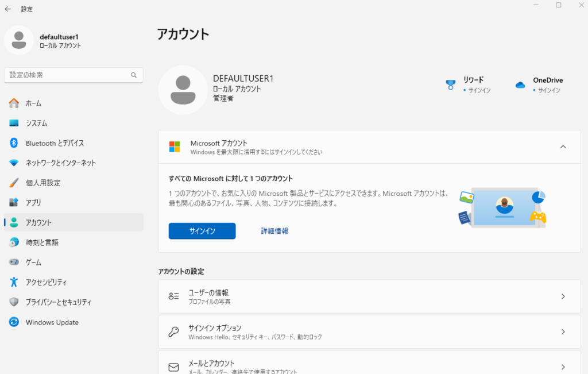Click the Windows Update icon in sidebar
588x374 pixels.
pyautogui.click(x=14, y=322)
